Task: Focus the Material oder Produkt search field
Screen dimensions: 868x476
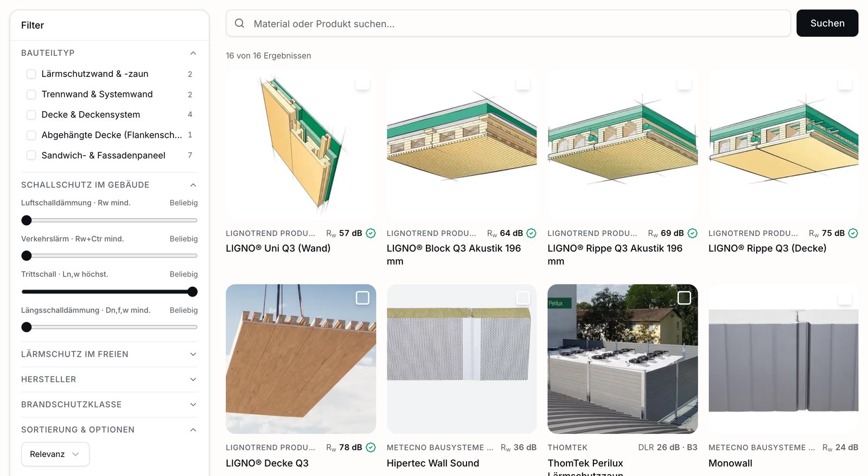Action: [x=508, y=23]
